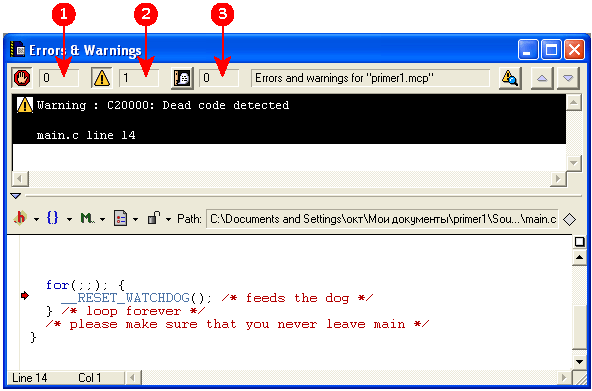Click the notes count field showing 0
The height and width of the screenshot is (391, 592).
pyautogui.click(x=219, y=79)
